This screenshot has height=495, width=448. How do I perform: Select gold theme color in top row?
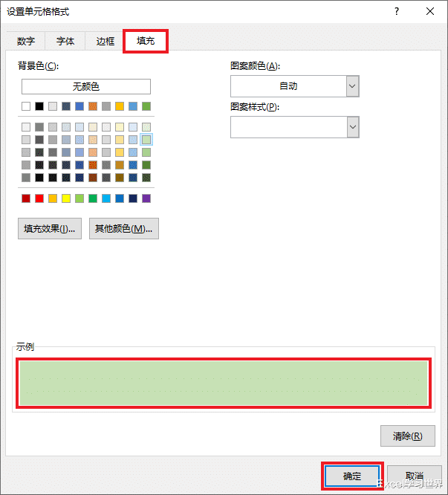[x=120, y=106]
